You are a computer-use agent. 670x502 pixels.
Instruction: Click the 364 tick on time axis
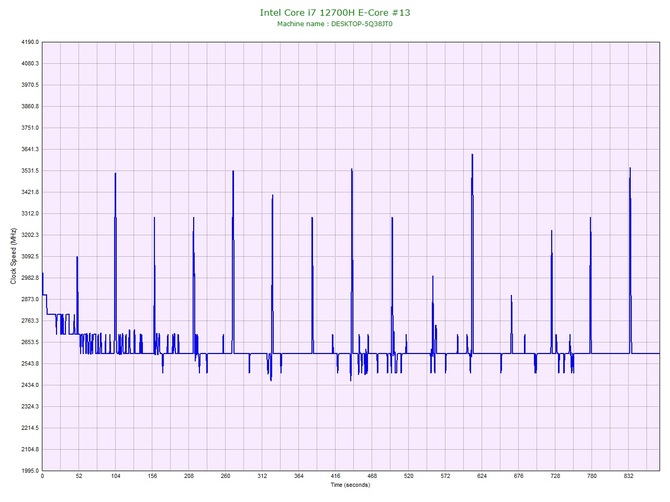(299, 476)
